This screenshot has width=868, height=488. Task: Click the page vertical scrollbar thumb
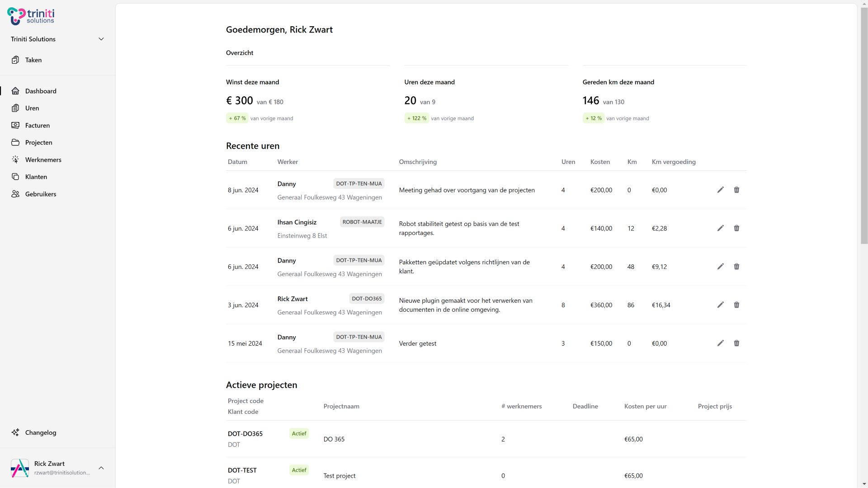pyautogui.click(x=864, y=127)
